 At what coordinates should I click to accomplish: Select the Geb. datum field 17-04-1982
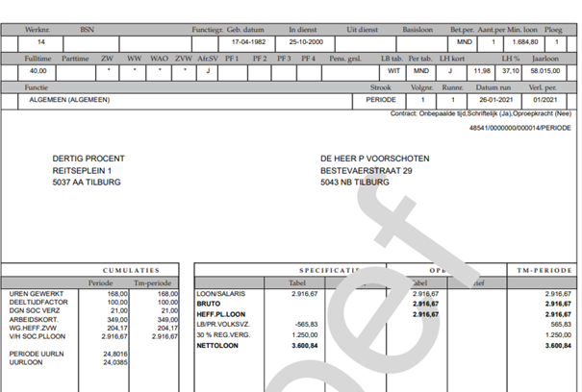click(247, 43)
